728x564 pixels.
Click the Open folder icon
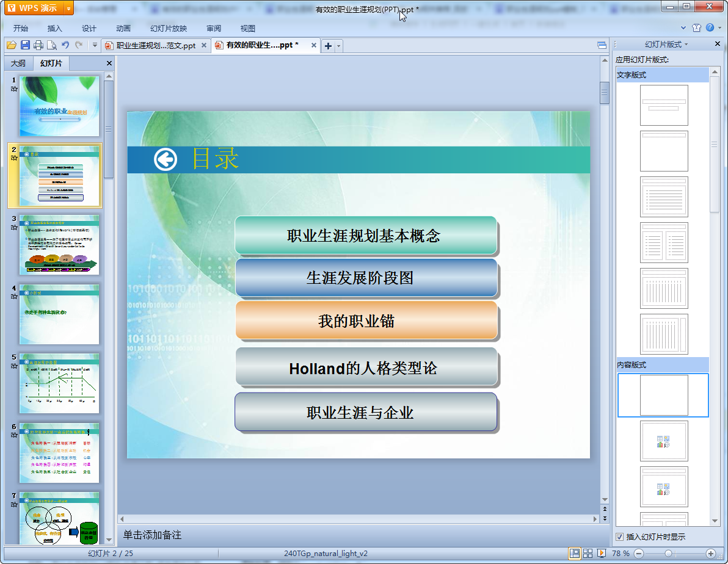click(x=11, y=45)
